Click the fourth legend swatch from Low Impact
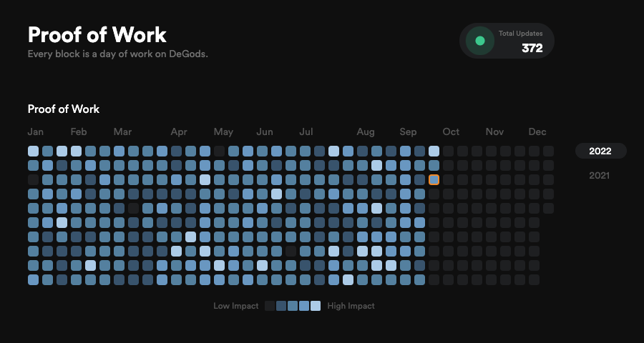 [x=304, y=306]
